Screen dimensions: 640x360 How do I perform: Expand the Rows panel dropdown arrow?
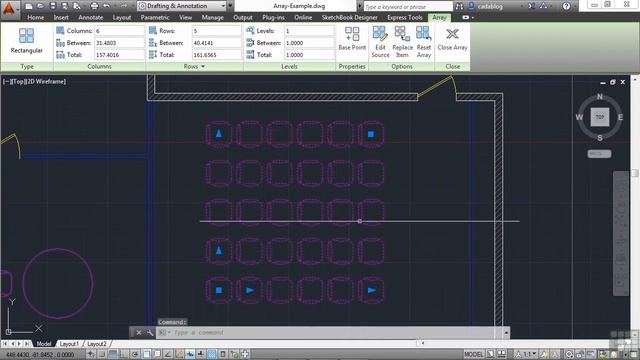pyautogui.click(x=203, y=67)
